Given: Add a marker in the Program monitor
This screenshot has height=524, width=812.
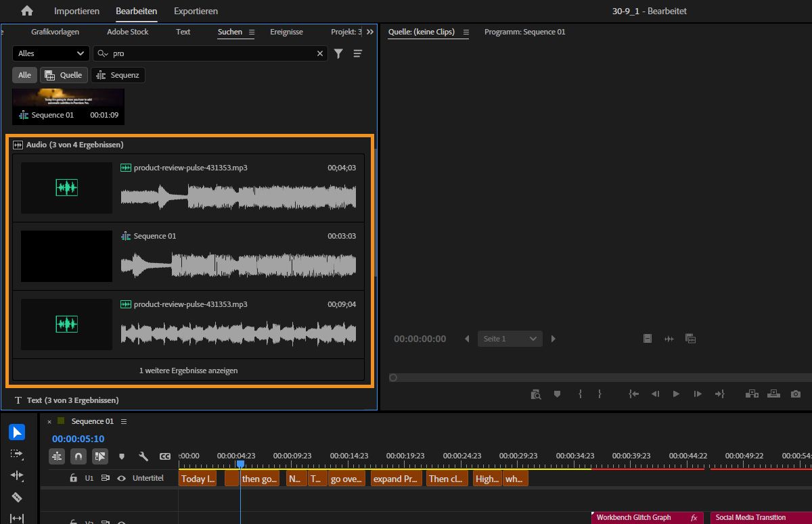Looking at the screenshot, I should [x=557, y=394].
